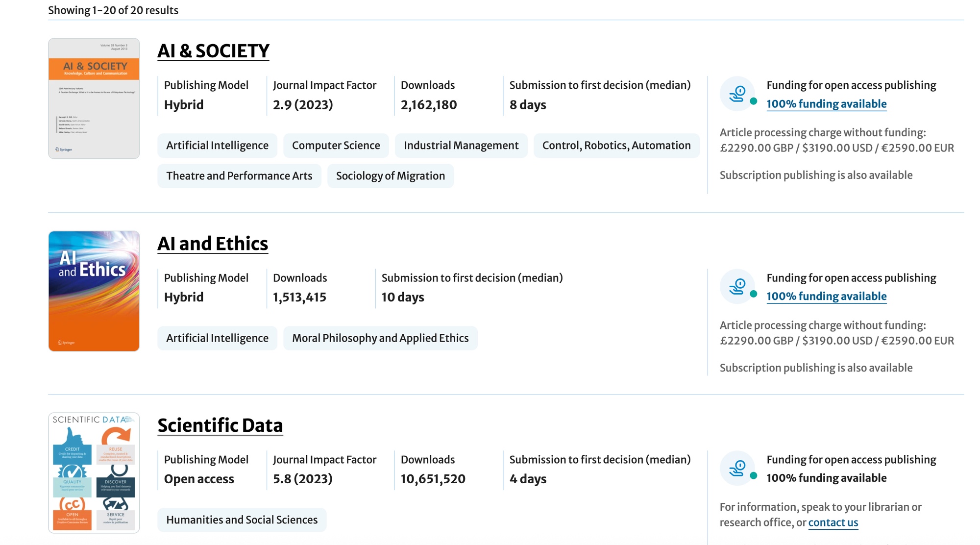Select AI and Ethics' Artificial Intelligence tag
The width and height of the screenshot is (980, 545).
217,338
